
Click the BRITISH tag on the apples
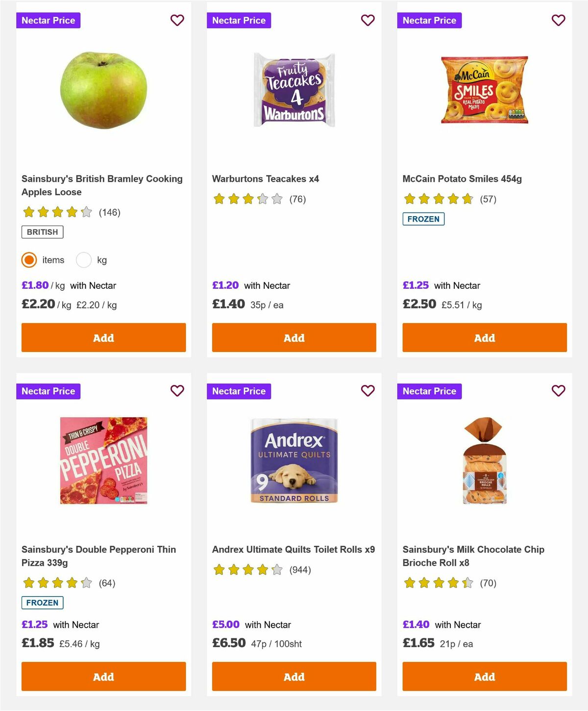point(42,232)
